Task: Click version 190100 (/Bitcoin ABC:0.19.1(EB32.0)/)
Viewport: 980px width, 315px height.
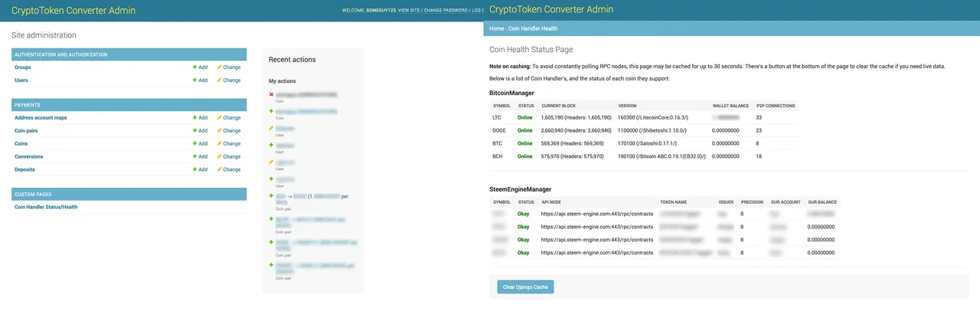Action: (x=661, y=156)
